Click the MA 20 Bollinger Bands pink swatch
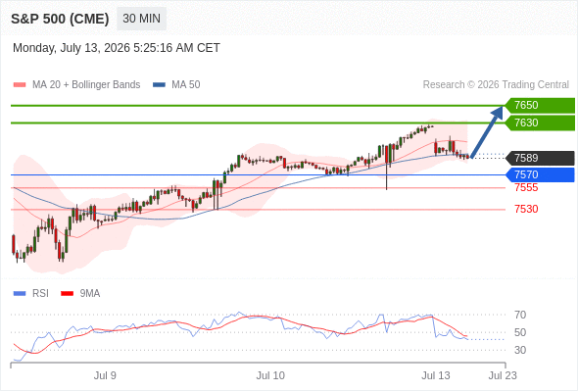 click(20, 85)
